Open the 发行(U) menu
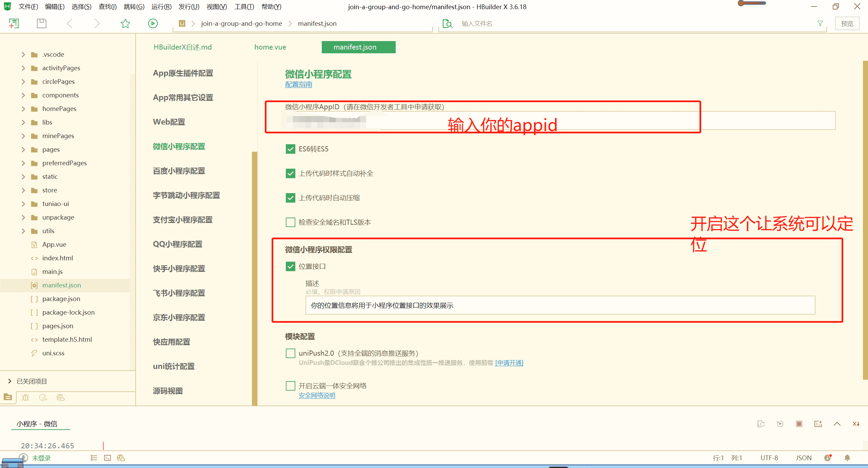This screenshot has width=868, height=468. [x=189, y=6]
